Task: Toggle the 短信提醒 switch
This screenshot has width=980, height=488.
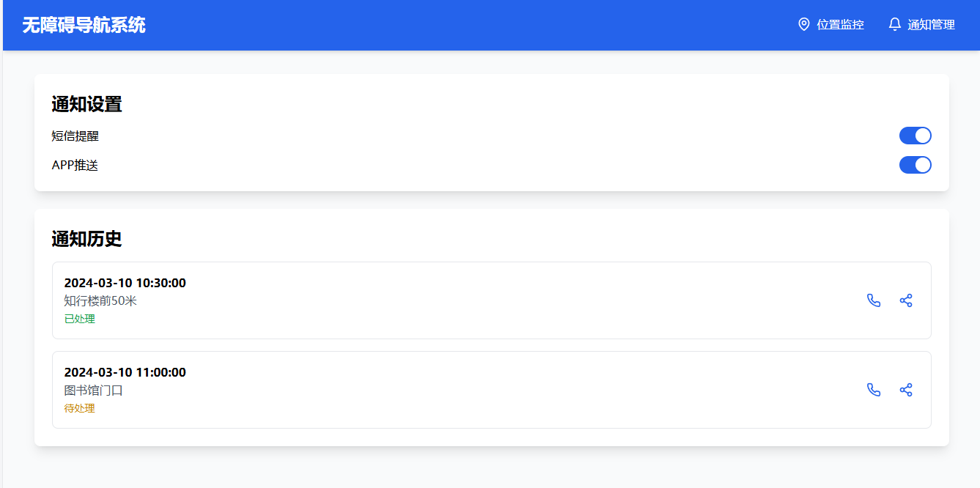Action: tap(915, 136)
